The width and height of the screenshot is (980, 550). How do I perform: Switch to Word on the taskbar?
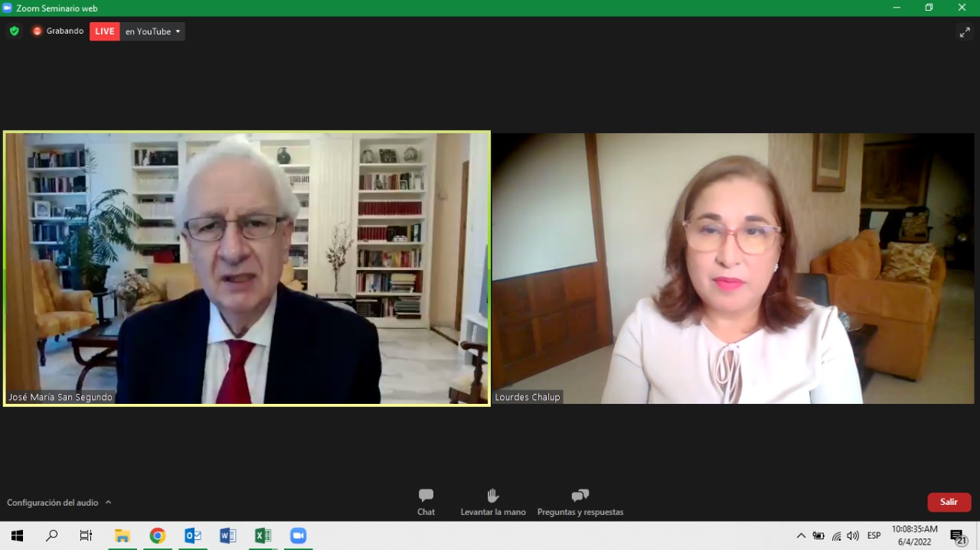click(228, 535)
